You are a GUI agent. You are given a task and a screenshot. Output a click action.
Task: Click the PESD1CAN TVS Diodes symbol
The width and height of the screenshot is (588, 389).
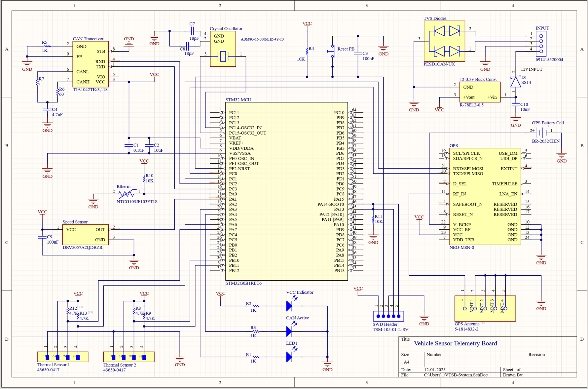pos(444,41)
